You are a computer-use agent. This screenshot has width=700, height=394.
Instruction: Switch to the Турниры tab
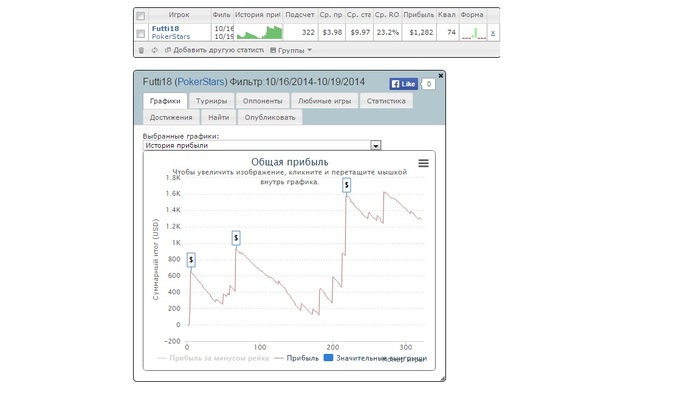(x=212, y=101)
